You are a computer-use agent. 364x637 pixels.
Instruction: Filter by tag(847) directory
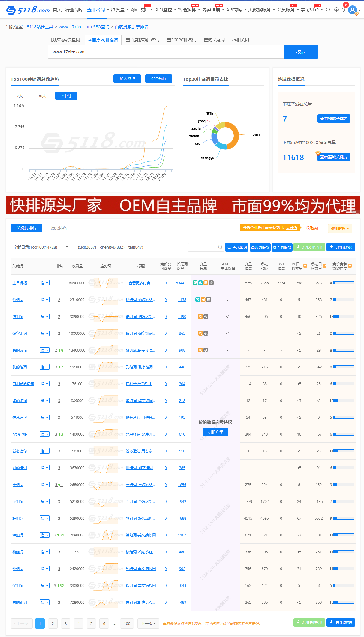pyautogui.click(x=136, y=247)
